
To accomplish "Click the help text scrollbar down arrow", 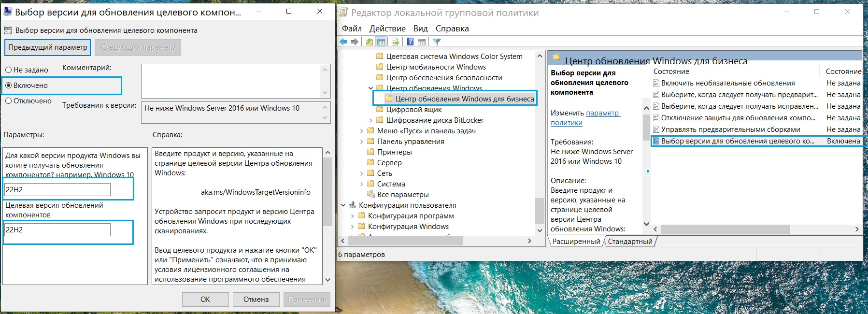I will (327, 279).
